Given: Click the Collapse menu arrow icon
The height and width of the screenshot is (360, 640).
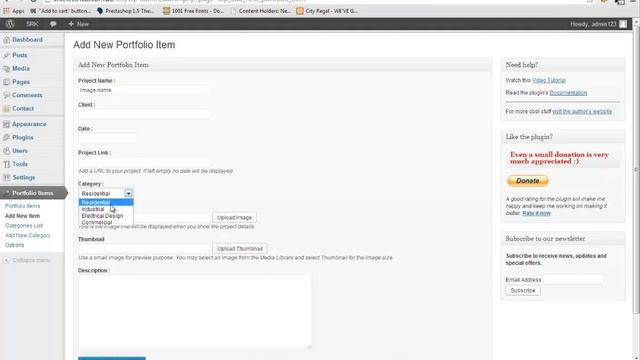Looking at the screenshot, I should tap(7, 260).
